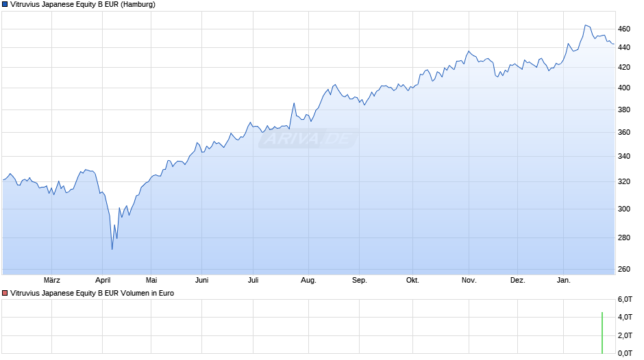Screen dimensions: 644x360
Task: Click the chart title 'Vitruvius Japanese Equity B EUR (Hamburg)'
Action: (x=83, y=5)
